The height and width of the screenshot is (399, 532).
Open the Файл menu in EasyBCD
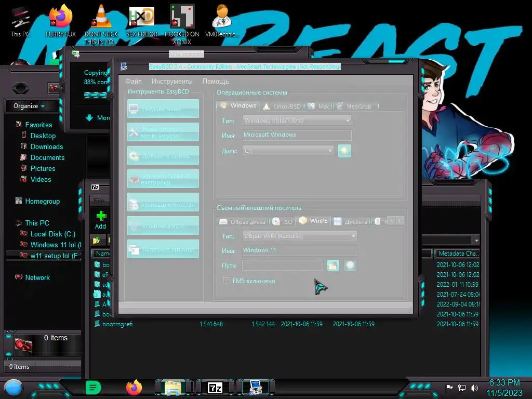point(134,82)
